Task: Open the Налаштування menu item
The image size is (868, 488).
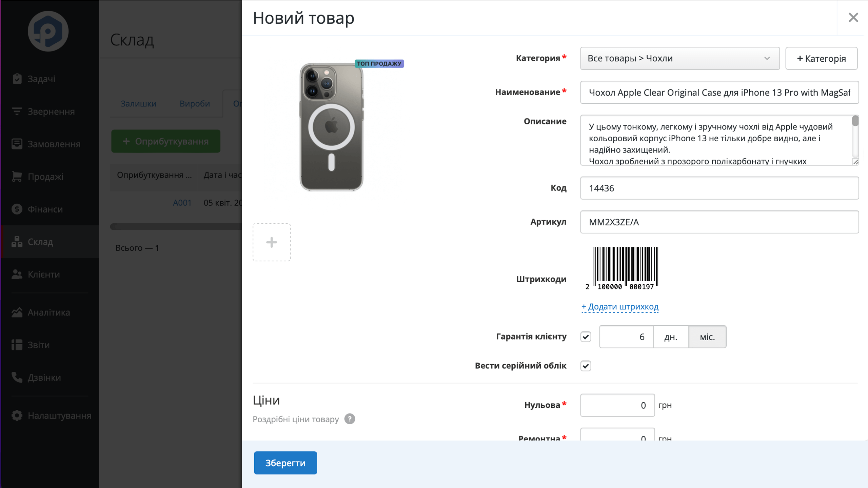Action: point(50,415)
